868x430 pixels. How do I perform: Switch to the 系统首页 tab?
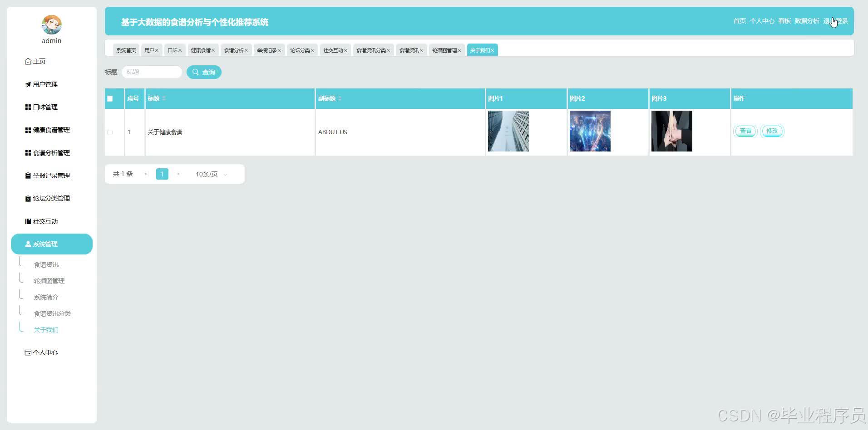(126, 50)
